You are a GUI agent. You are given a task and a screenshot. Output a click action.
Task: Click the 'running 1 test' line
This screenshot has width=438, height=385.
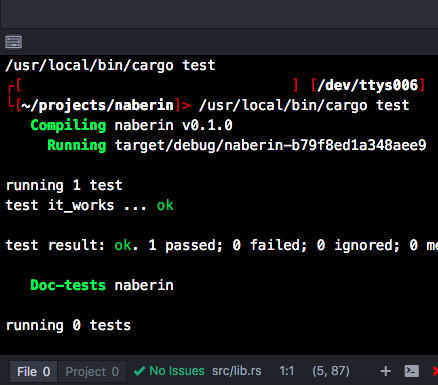[x=64, y=185]
